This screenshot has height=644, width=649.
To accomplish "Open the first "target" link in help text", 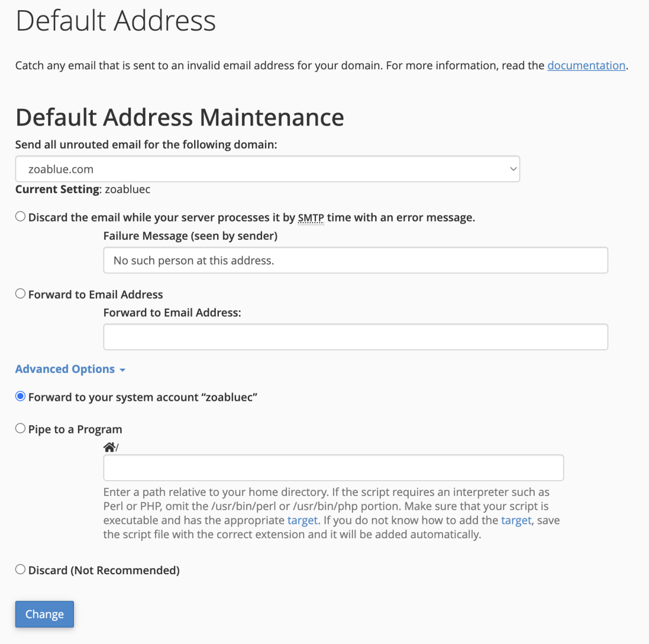I will pos(303,521).
